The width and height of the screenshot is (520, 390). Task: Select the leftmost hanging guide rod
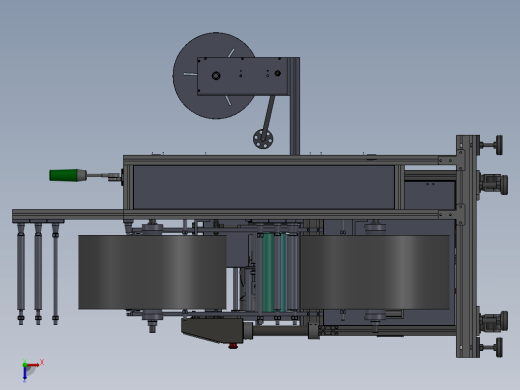[x=21, y=273]
